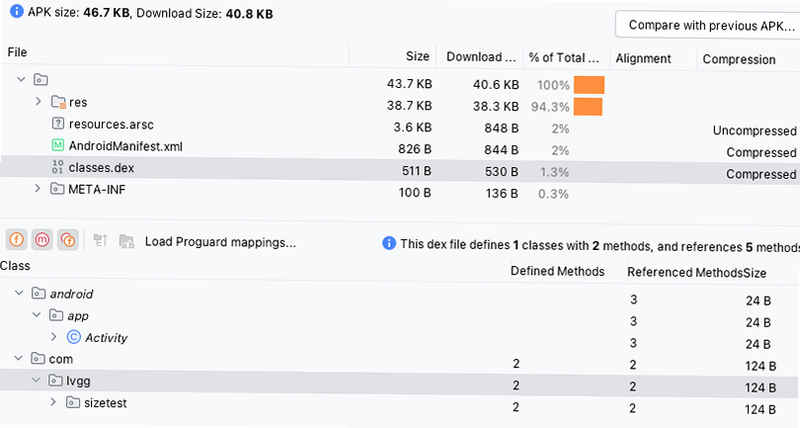Click Load Proguard mappings button
The height and width of the screenshot is (428, 800).
pyautogui.click(x=220, y=242)
